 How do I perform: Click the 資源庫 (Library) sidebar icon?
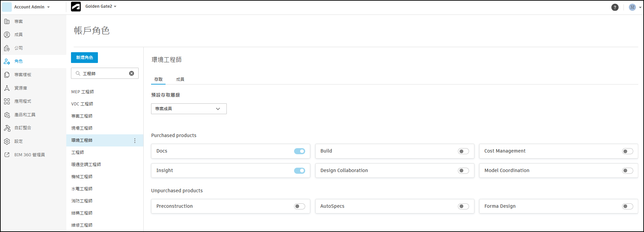7,88
